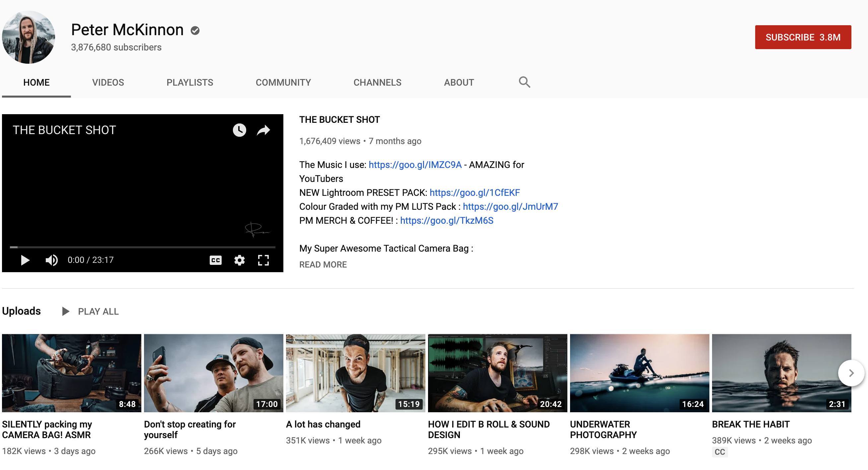Click the 1,676,409 views text
Image resolution: width=868 pixels, height=470 pixels.
point(330,141)
